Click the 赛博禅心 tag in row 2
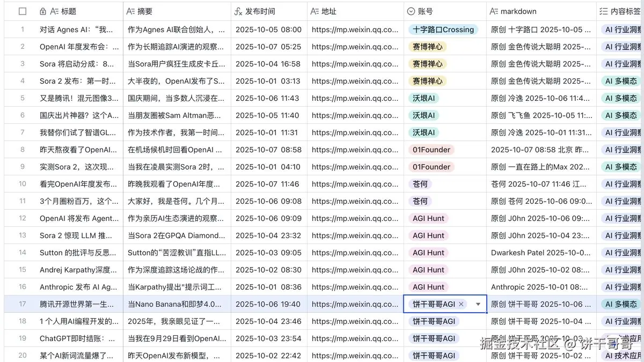644x362 pixels. (x=427, y=47)
